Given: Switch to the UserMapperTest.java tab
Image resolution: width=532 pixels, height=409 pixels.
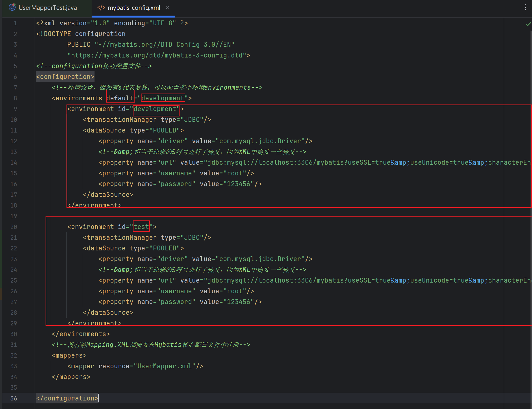Looking at the screenshot, I should (47, 8).
